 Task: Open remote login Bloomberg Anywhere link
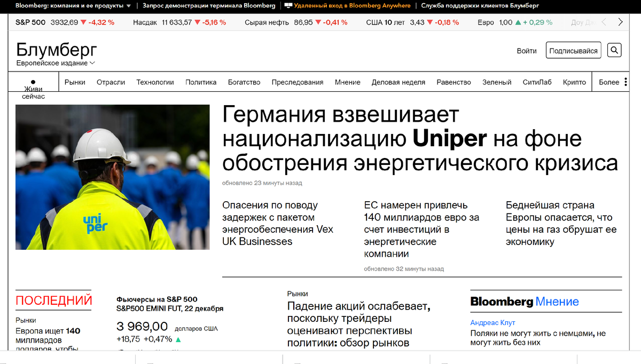(352, 5)
